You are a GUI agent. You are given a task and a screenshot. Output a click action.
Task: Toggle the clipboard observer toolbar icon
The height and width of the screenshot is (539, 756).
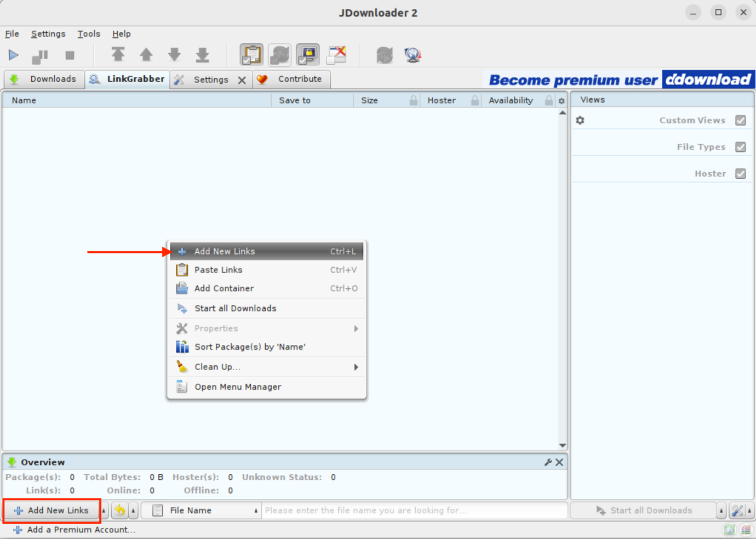pyautogui.click(x=251, y=55)
